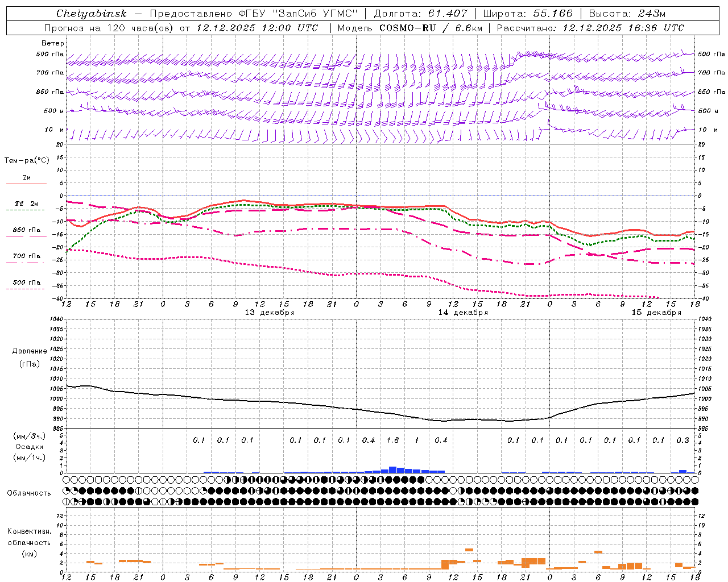Select the 1.6 precipitation value

tap(392, 440)
